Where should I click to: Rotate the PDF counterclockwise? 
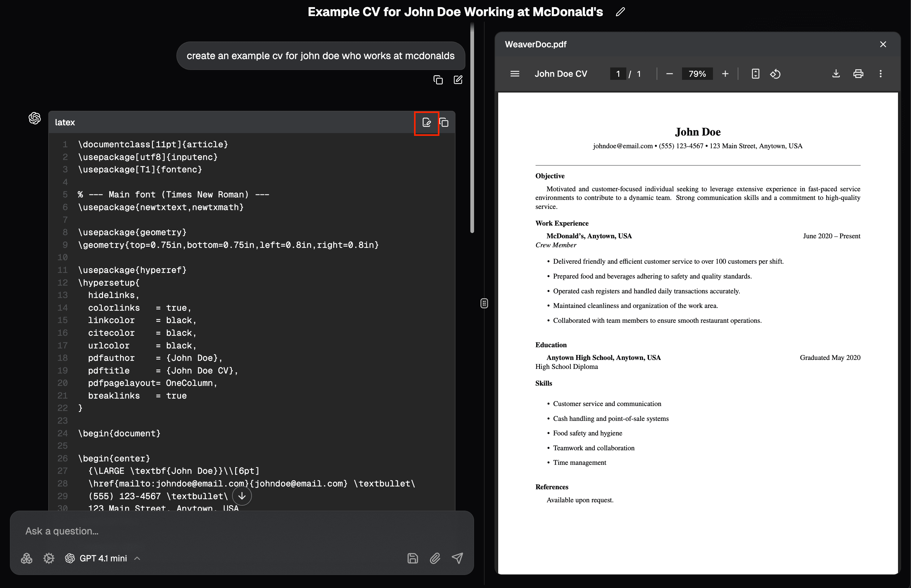pyautogui.click(x=775, y=74)
